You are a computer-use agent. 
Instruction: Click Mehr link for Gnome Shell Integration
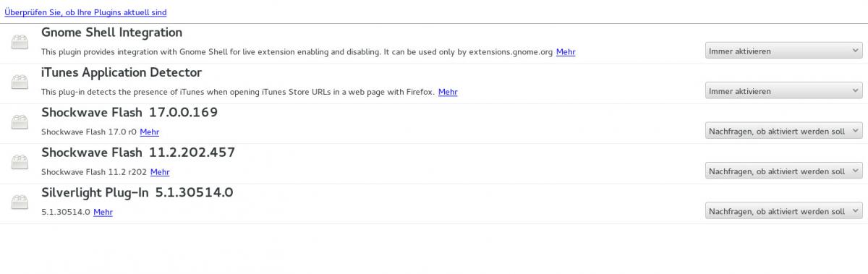coord(566,52)
